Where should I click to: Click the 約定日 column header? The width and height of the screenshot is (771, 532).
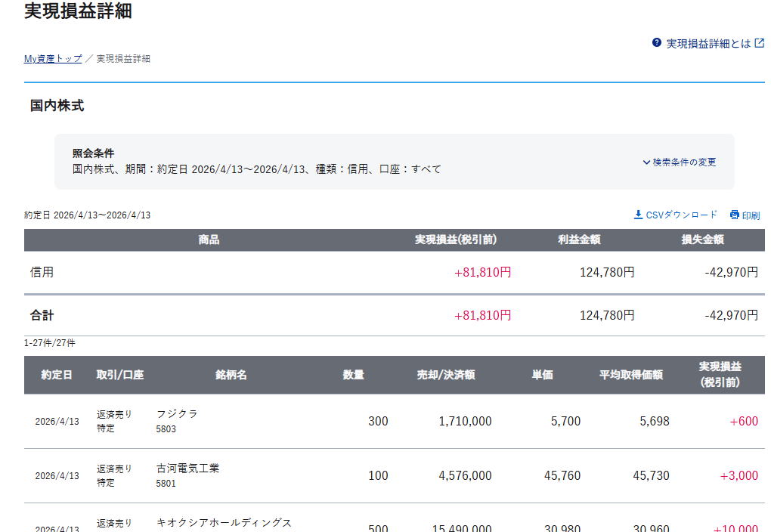pos(57,375)
